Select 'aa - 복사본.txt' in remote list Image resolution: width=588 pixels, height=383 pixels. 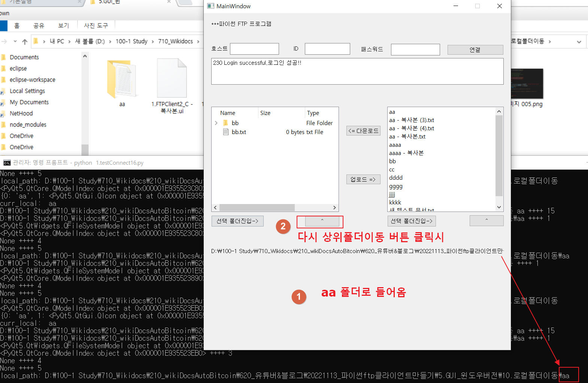click(x=407, y=137)
